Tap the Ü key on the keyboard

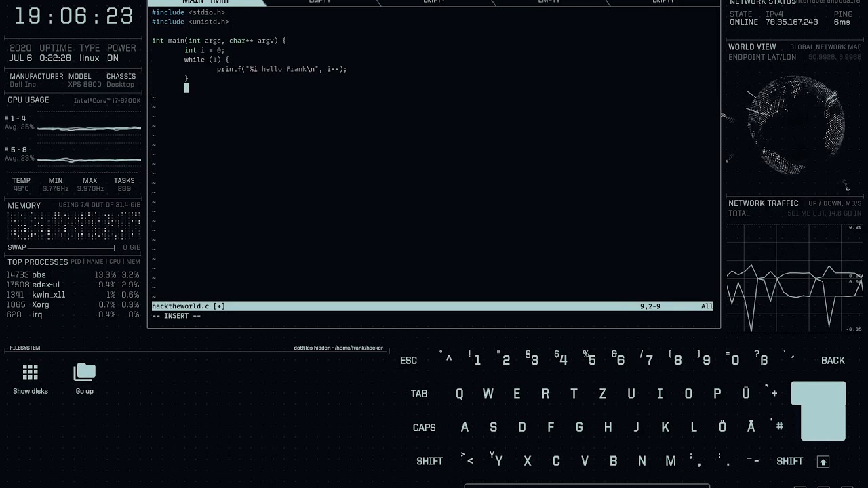746,393
